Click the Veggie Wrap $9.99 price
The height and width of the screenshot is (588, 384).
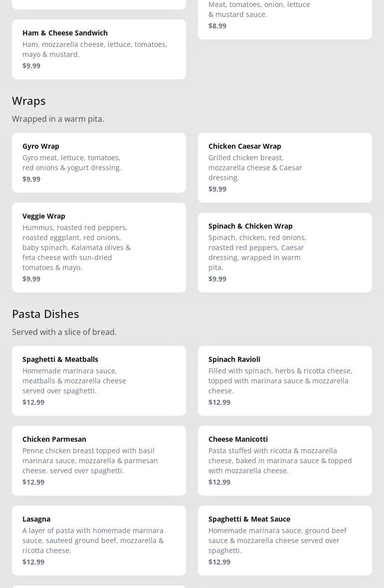[x=31, y=279]
